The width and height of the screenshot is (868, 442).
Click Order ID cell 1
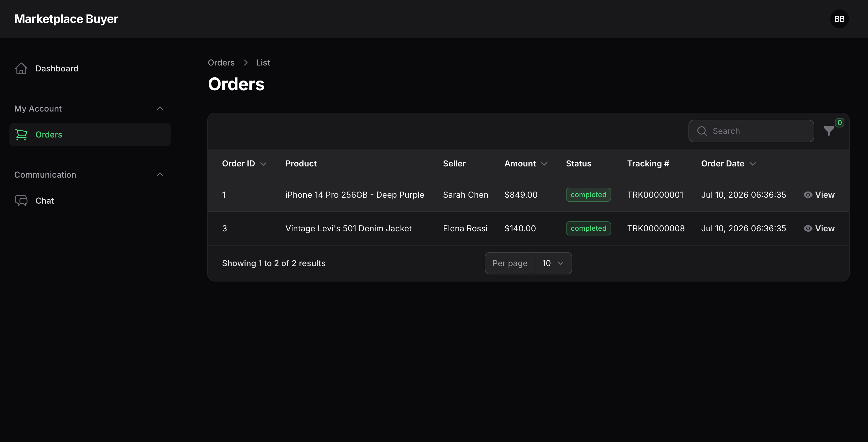tap(224, 195)
